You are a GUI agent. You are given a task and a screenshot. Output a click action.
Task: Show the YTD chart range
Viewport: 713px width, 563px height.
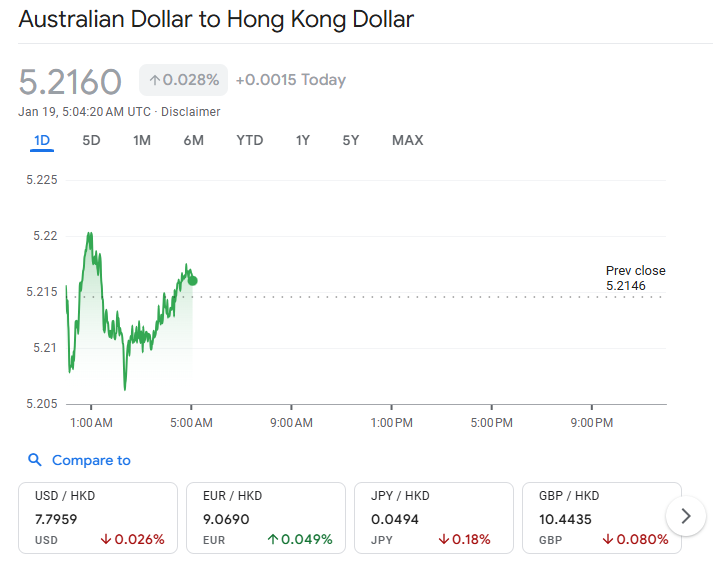[249, 140]
